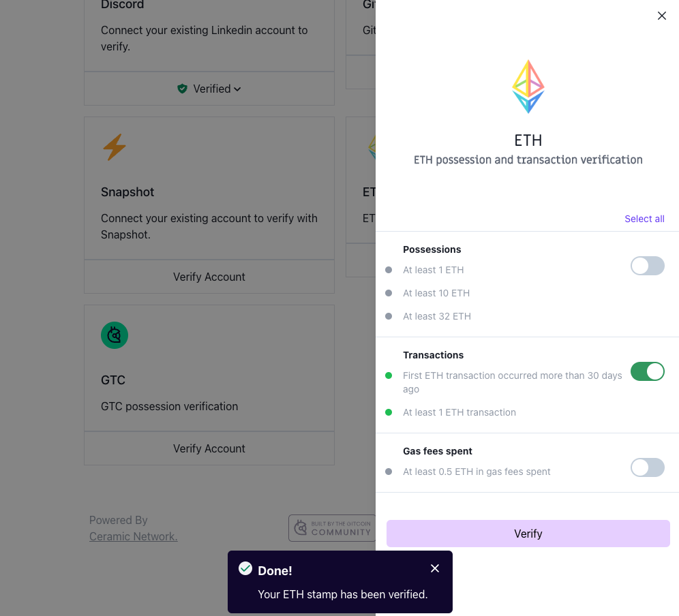Click the Snapshot lightning bolt icon
679x616 pixels.
(115, 147)
